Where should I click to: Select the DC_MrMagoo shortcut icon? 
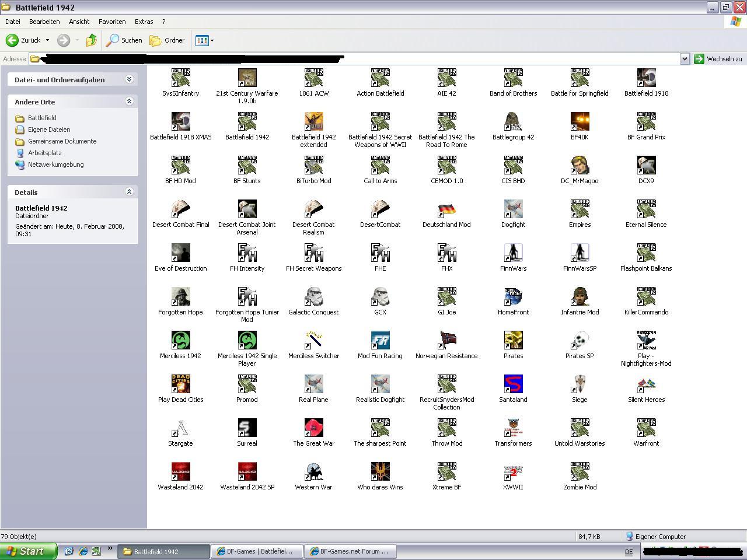pyautogui.click(x=580, y=165)
